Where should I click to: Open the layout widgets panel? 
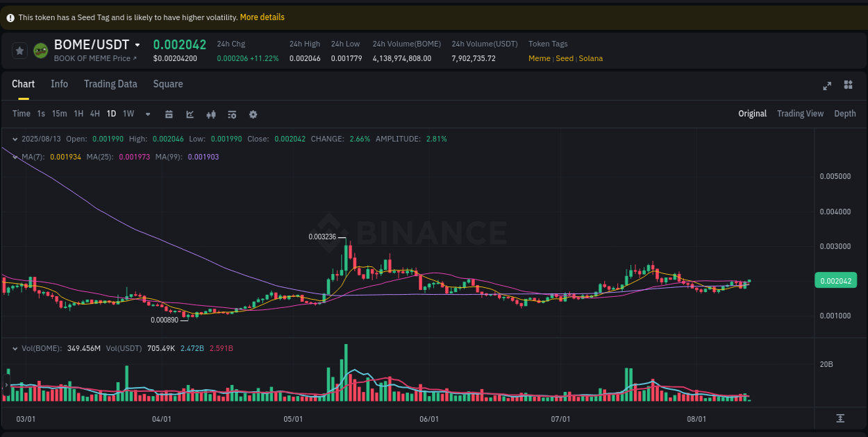848,85
